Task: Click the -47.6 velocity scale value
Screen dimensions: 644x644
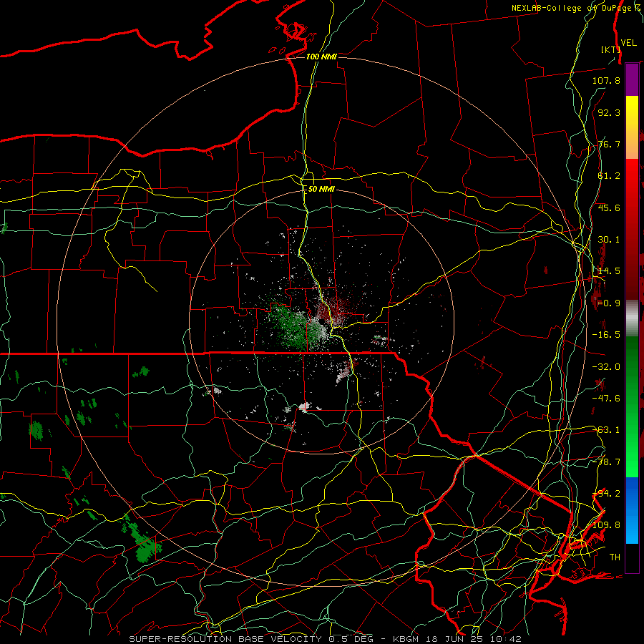Action: pyautogui.click(x=606, y=399)
